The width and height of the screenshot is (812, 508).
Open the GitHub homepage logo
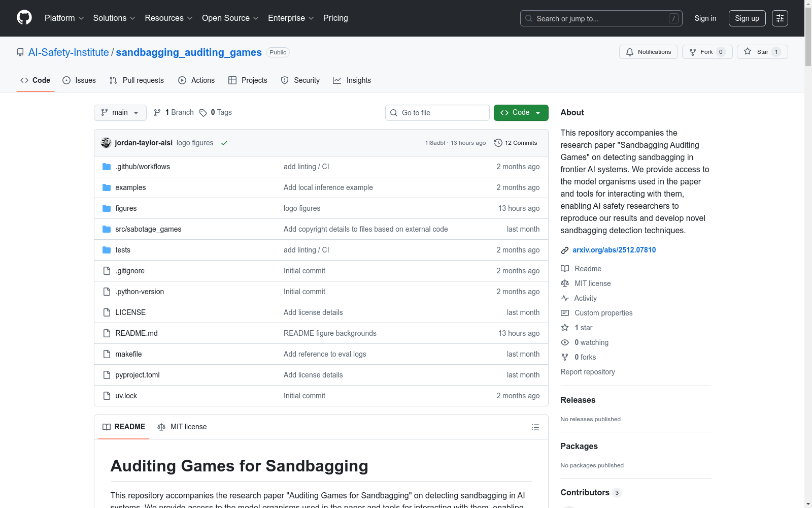click(x=24, y=18)
